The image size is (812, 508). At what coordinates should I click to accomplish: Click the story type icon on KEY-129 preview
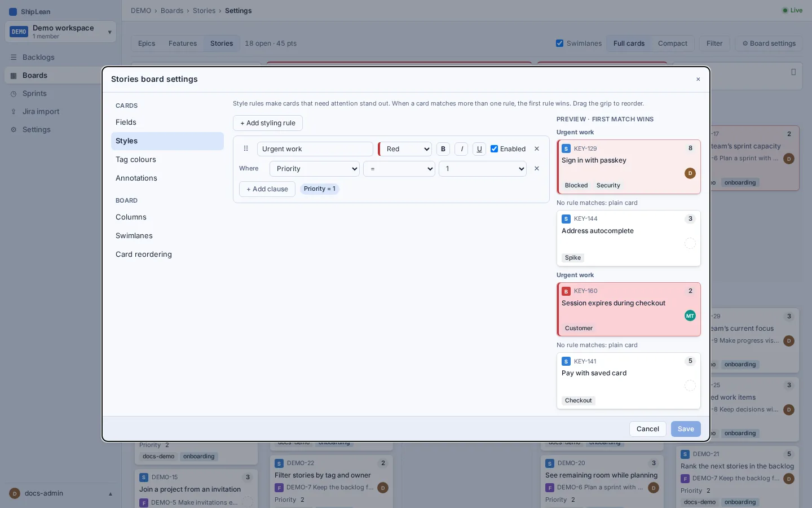[x=566, y=148]
